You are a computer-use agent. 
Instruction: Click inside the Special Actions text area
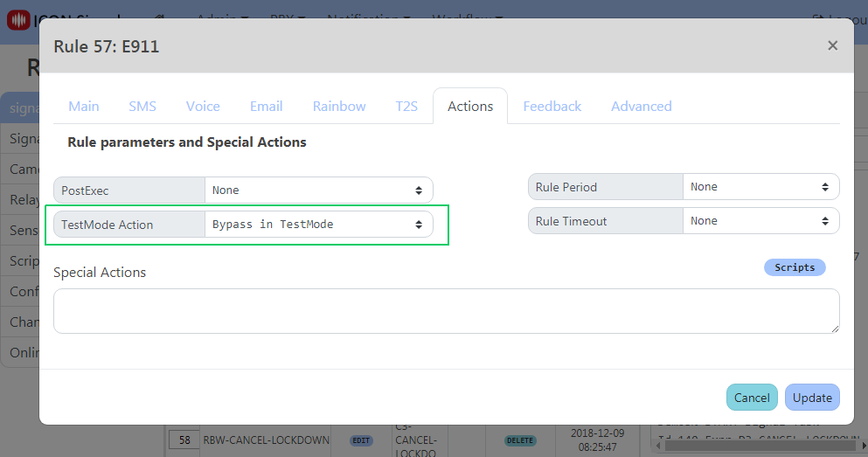pos(446,311)
